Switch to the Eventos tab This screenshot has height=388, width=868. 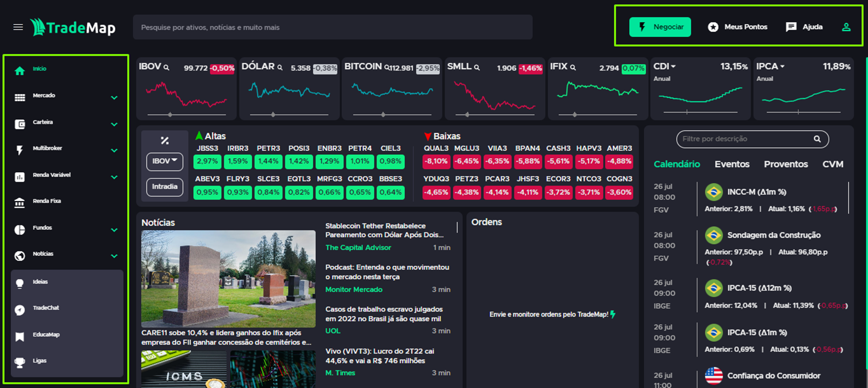point(732,164)
